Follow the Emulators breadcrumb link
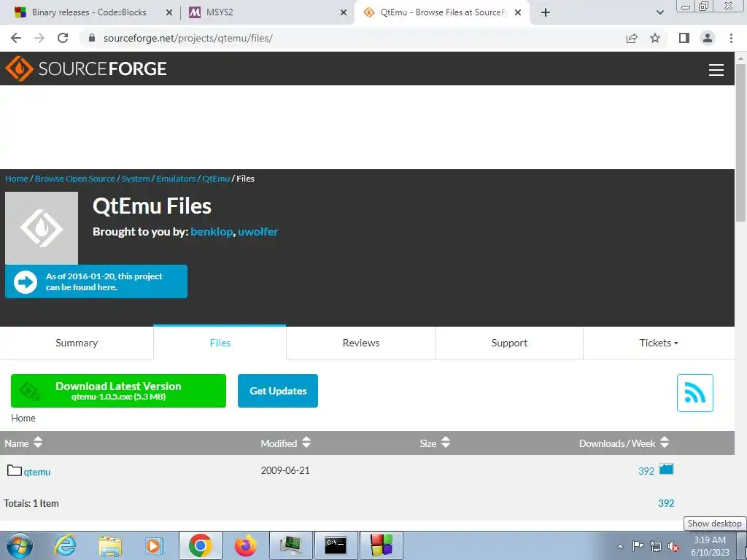Viewport: 747px width, 560px height. tap(177, 179)
